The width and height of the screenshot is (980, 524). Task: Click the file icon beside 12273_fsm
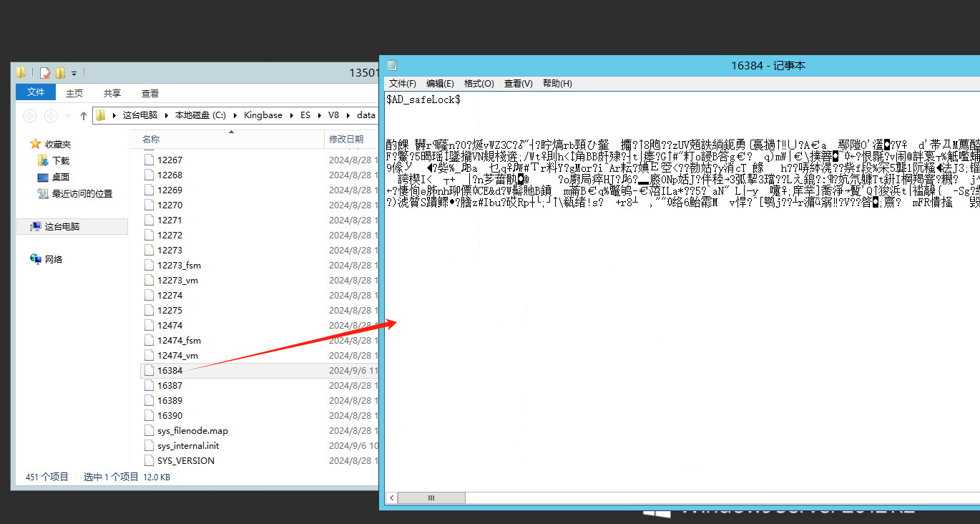click(149, 265)
